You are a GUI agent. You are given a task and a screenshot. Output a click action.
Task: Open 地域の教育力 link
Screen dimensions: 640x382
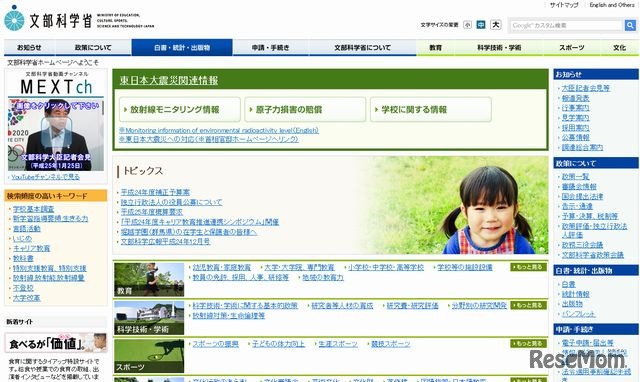tap(322, 277)
